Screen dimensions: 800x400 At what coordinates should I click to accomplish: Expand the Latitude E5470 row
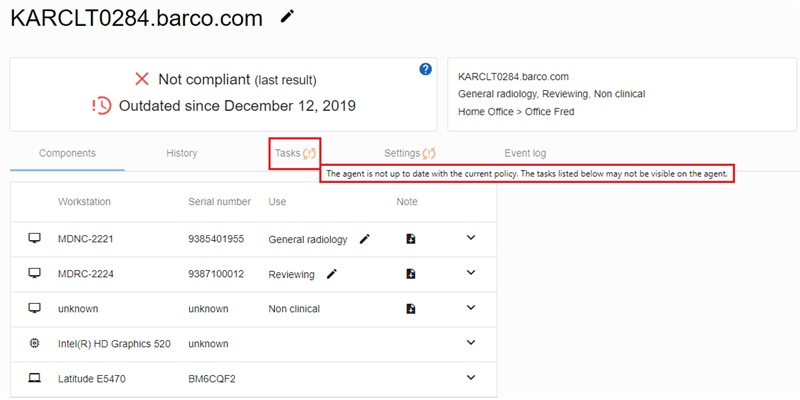472,378
